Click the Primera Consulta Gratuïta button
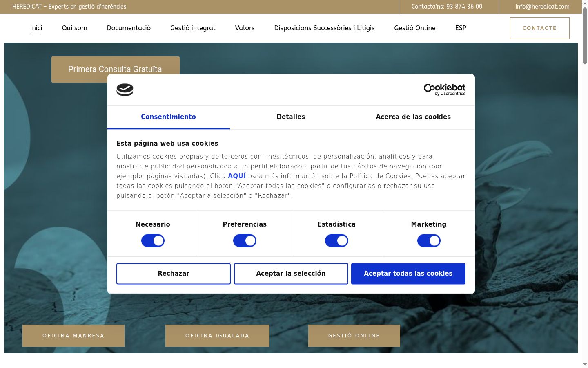Screen dimensions: 588x368 115,69
